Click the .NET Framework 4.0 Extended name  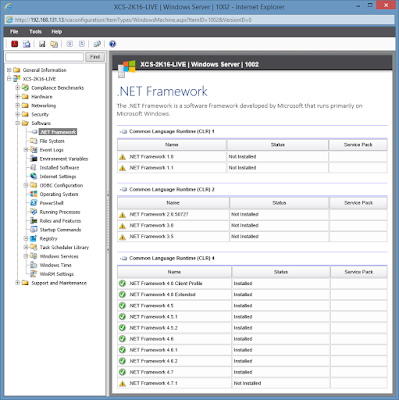[162, 294]
